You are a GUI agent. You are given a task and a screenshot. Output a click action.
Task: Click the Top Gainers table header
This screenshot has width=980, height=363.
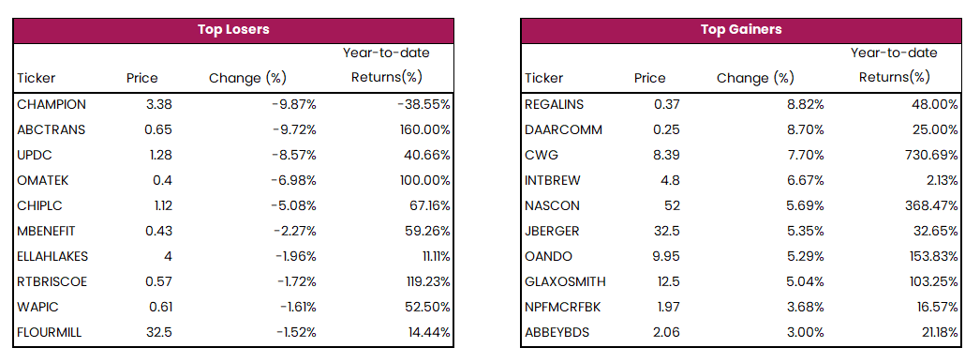tap(741, 30)
